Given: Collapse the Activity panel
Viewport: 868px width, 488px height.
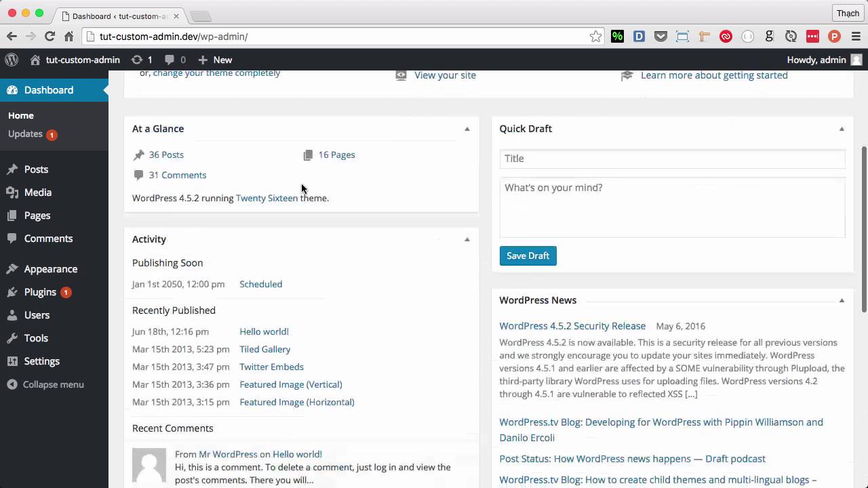Looking at the screenshot, I should (x=467, y=239).
